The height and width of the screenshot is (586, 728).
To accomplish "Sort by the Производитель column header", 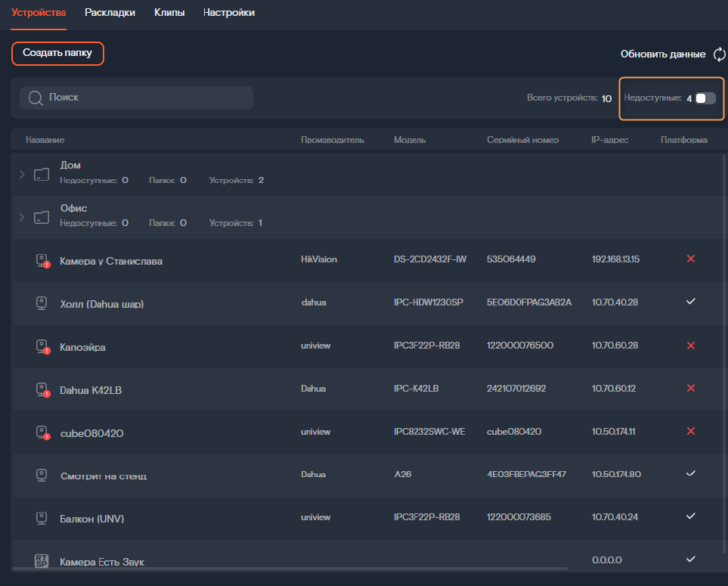I will 333,140.
